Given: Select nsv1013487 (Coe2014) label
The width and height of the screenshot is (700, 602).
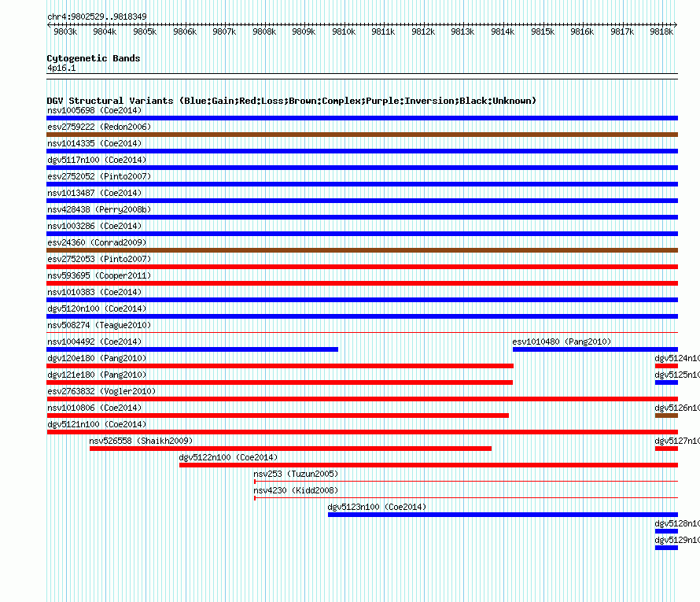Looking at the screenshot, I should pos(94,193).
